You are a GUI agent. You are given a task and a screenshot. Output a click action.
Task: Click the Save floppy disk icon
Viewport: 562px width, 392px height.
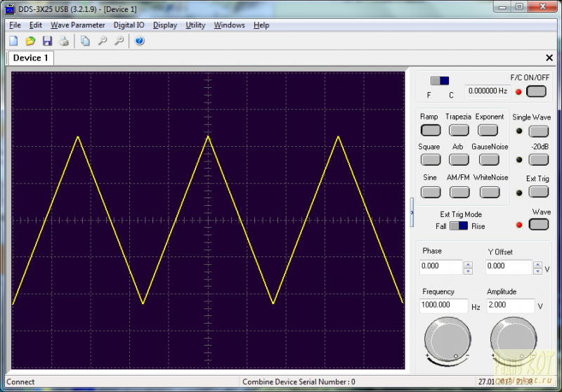[x=47, y=41]
